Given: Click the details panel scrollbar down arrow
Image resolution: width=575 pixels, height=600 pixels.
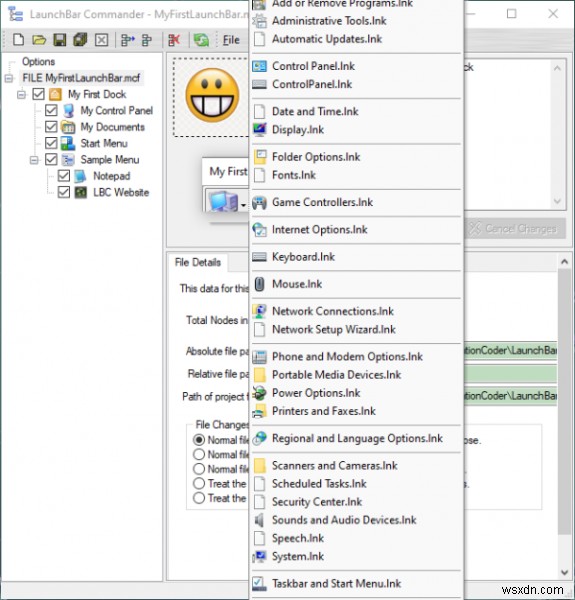Looking at the screenshot, I should click(564, 572).
